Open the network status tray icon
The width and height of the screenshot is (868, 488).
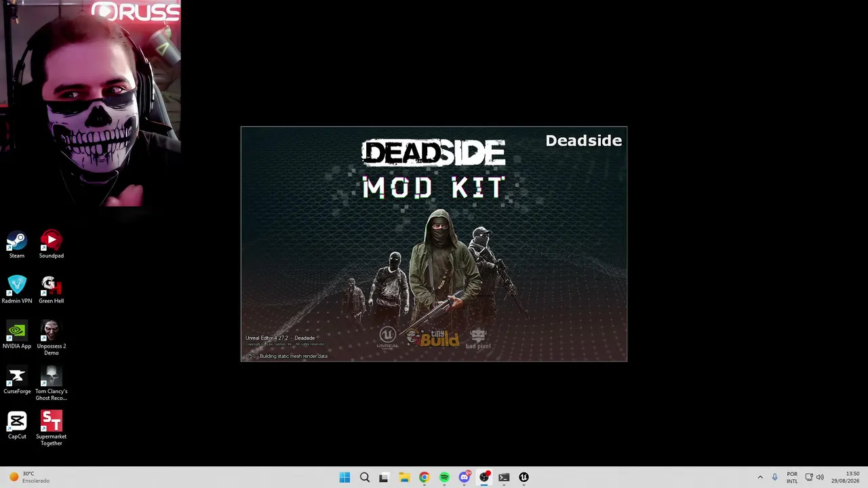pyautogui.click(x=809, y=477)
